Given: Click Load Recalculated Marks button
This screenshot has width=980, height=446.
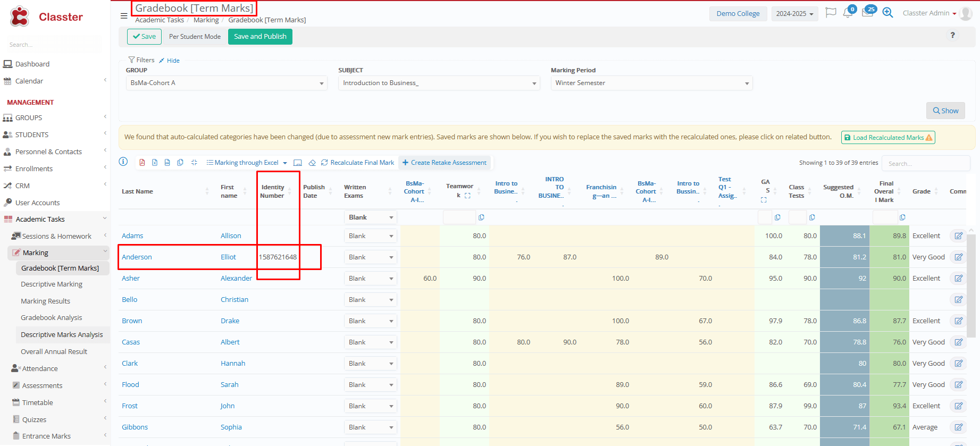Looking at the screenshot, I should coord(887,138).
